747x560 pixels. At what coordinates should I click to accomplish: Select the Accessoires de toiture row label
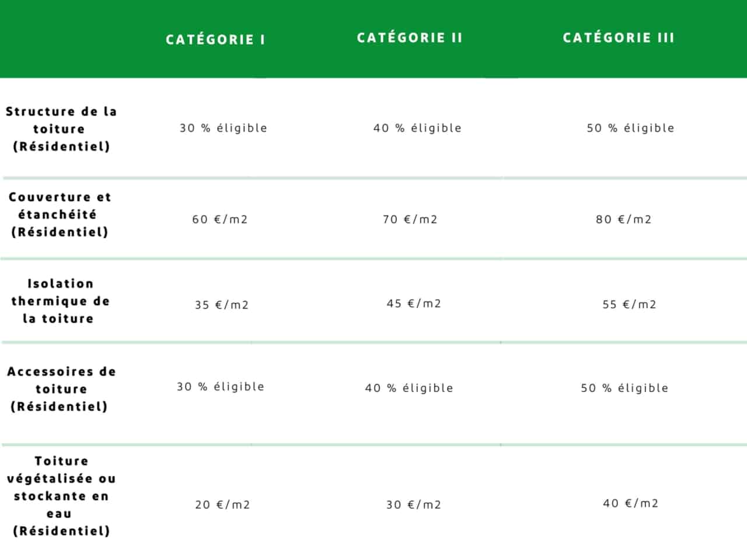click(61, 388)
